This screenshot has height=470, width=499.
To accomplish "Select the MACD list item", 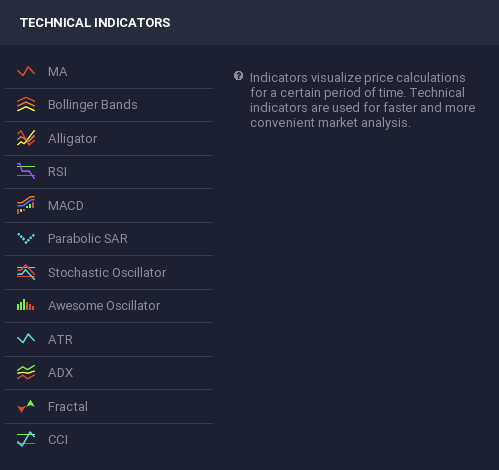I will point(109,206).
